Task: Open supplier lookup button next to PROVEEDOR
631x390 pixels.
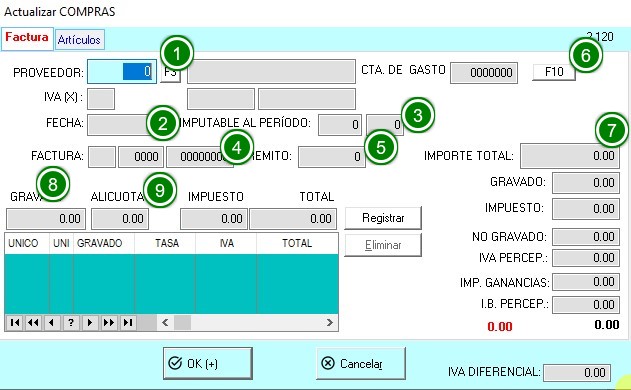Action: coord(170,73)
